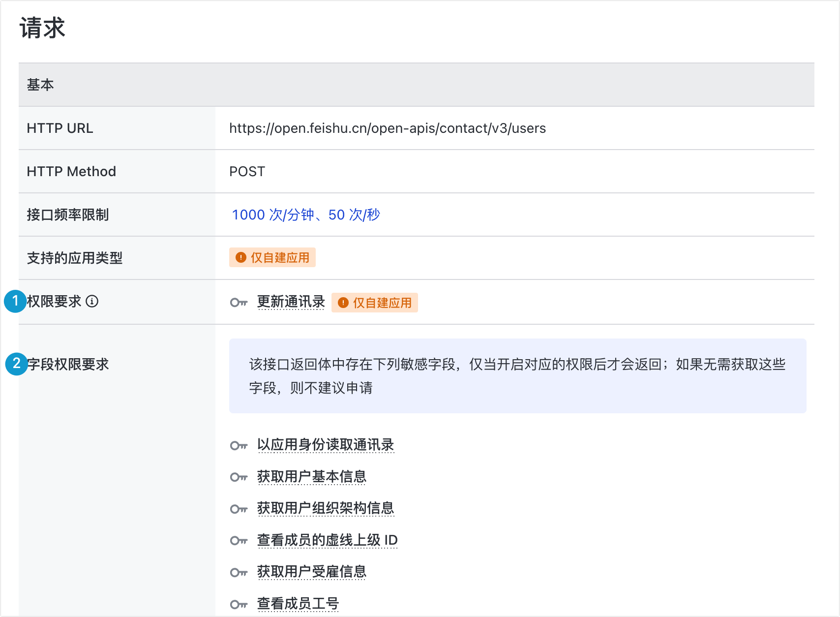Open the 以应用身份读取通讯录 permission link

pyautogui.click(x=325, y=445)
